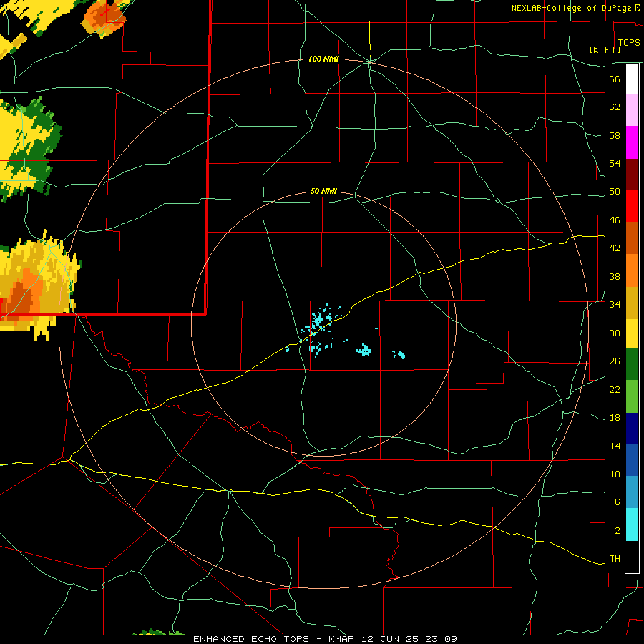Click legend value 38
Viewport: 644px width, 644px height.
coord(615,276)
